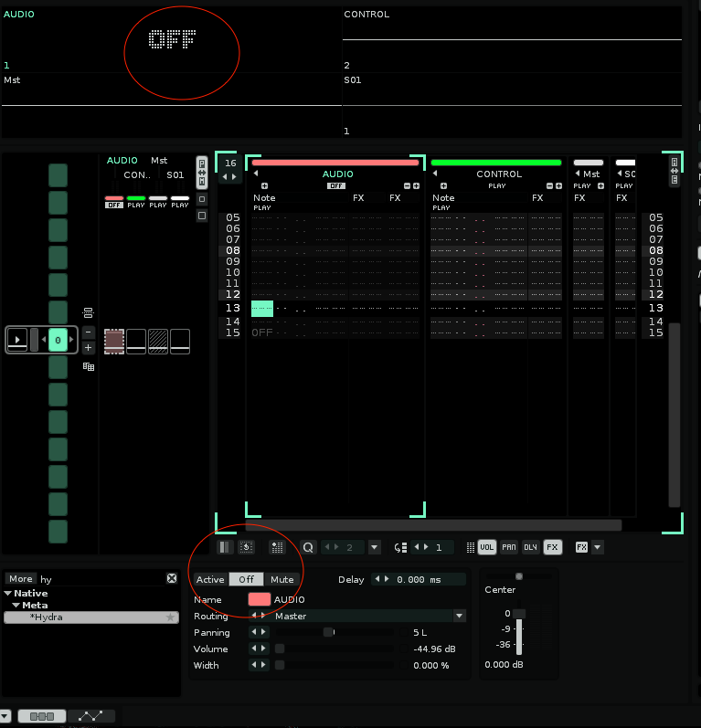Select the Mute track state tab

pyautogui.click(x=281, y=579)
